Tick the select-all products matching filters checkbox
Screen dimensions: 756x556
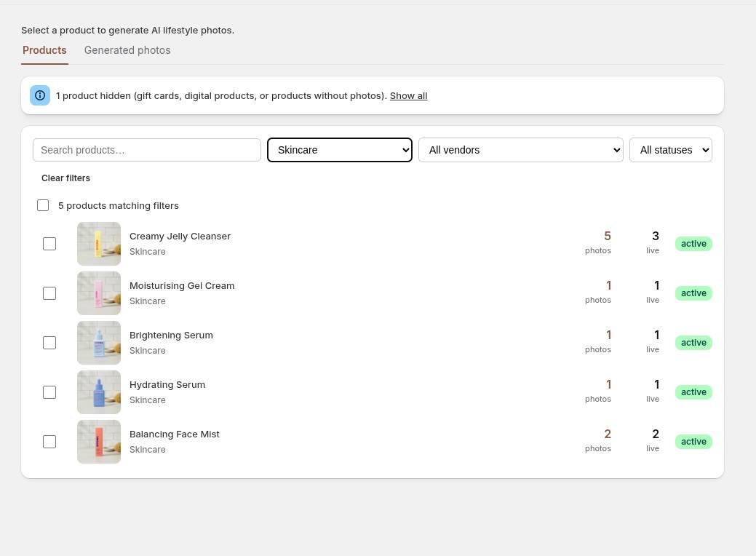[x=43, y=205]
